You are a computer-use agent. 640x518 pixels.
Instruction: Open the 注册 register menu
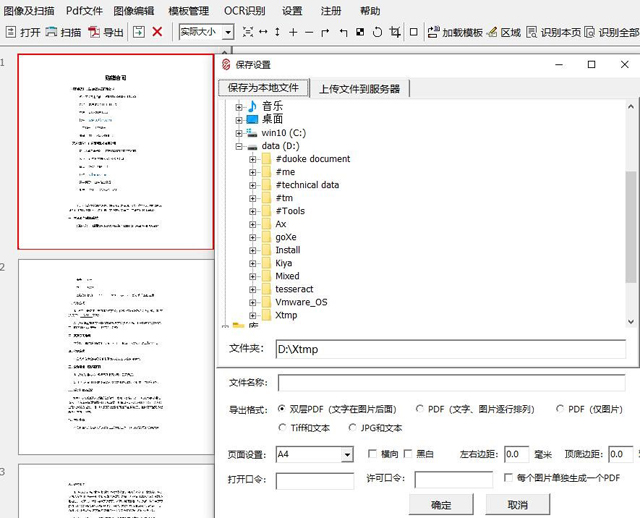click(331, 11)
